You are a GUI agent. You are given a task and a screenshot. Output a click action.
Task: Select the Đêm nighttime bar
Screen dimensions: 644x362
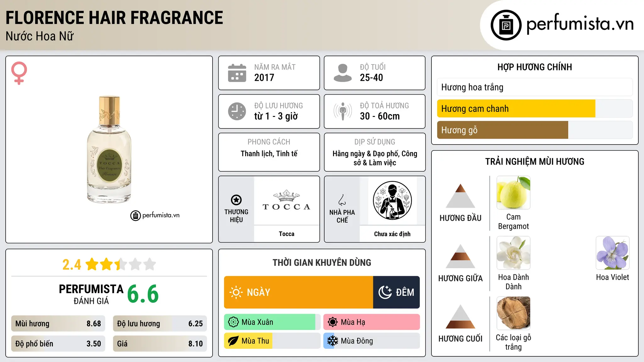397,292
